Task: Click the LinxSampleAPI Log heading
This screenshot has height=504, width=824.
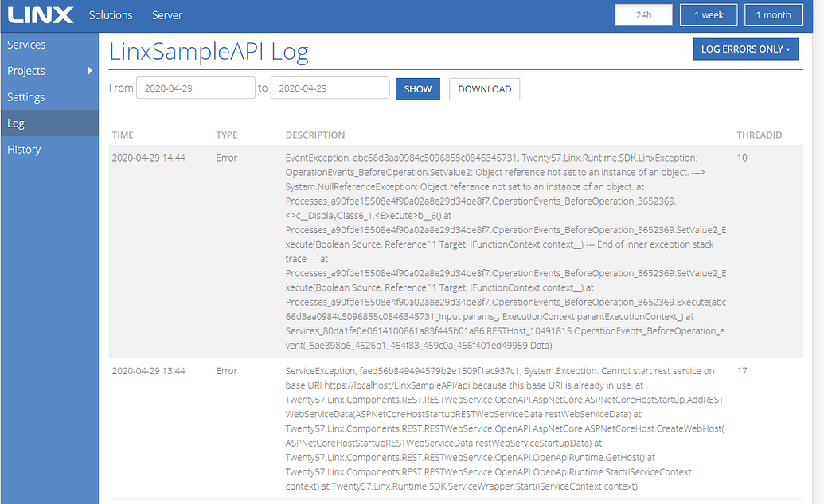Action: click(x=209, y=52)
